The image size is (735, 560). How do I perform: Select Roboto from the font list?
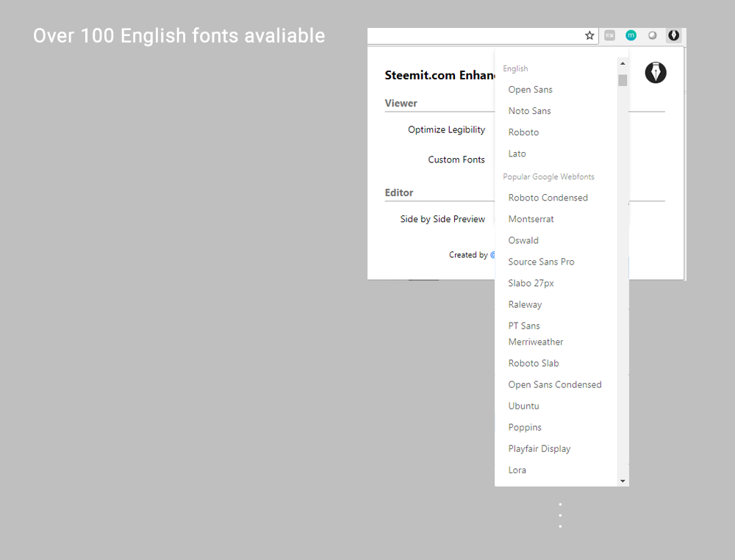(523, 132)
